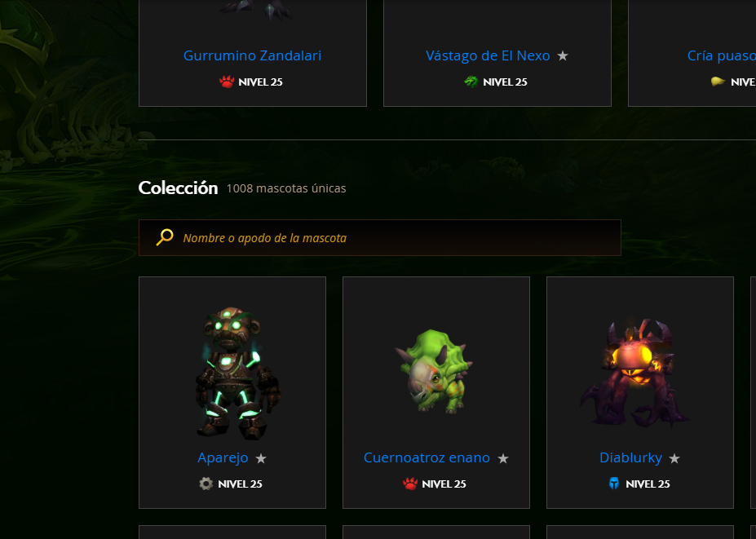Open the Diablurky pet link

click(x=630, y=457)
